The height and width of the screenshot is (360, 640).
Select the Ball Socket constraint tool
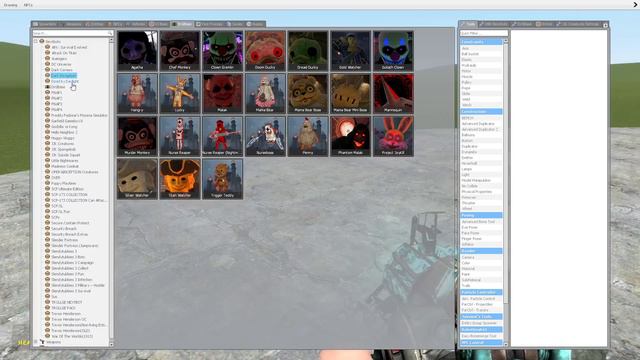[481, 54]
